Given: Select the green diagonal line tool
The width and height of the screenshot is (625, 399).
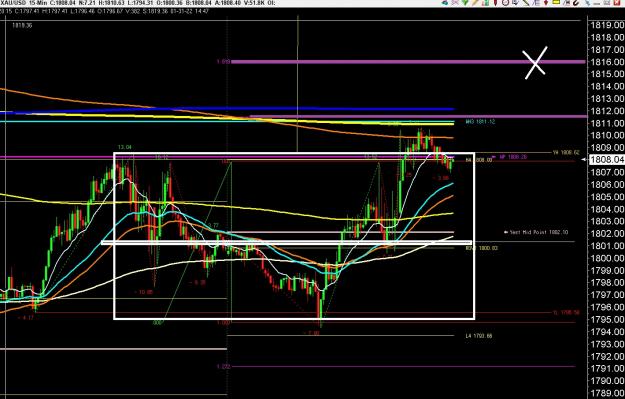Looking at the screenshot, I should (x=526, y=2).
